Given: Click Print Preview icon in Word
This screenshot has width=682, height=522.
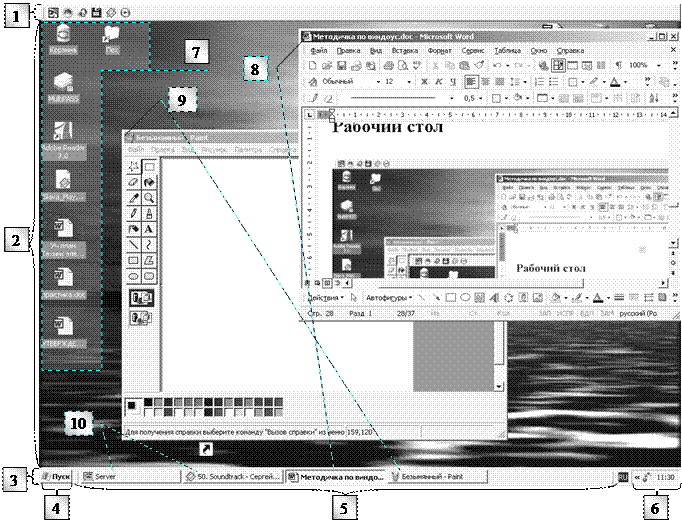Looking at the screenshot, I should pyautogui.click(x=403, y=65).
